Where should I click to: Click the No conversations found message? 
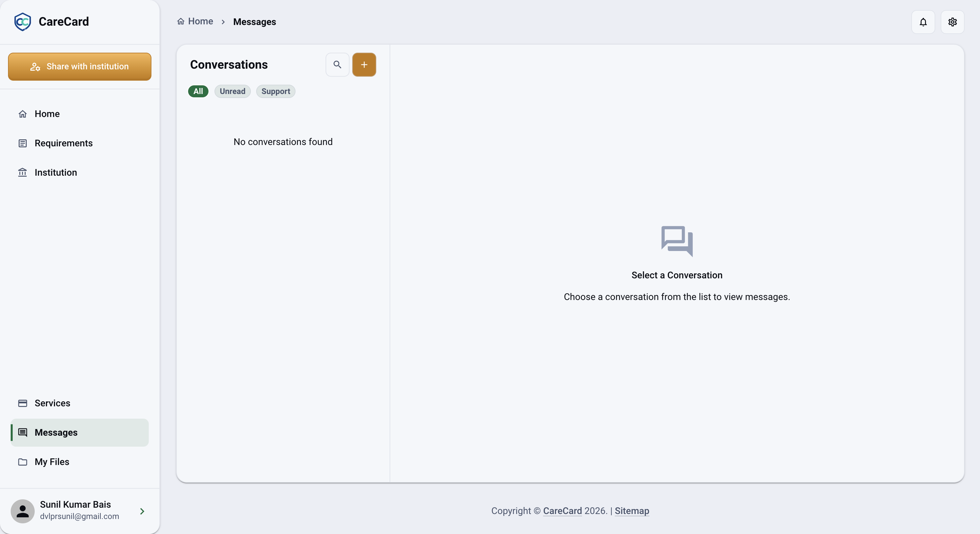tap(283, 142)
